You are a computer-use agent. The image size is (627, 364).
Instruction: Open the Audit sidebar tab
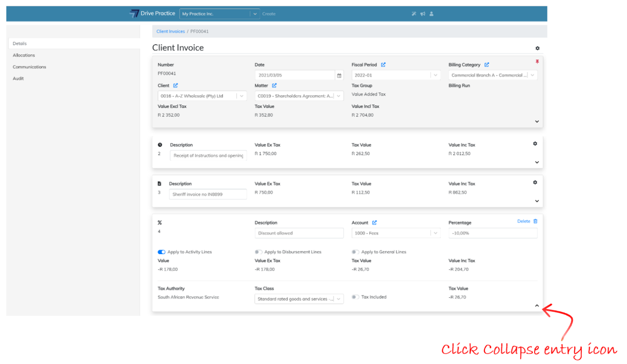click(x=18, y=79)
